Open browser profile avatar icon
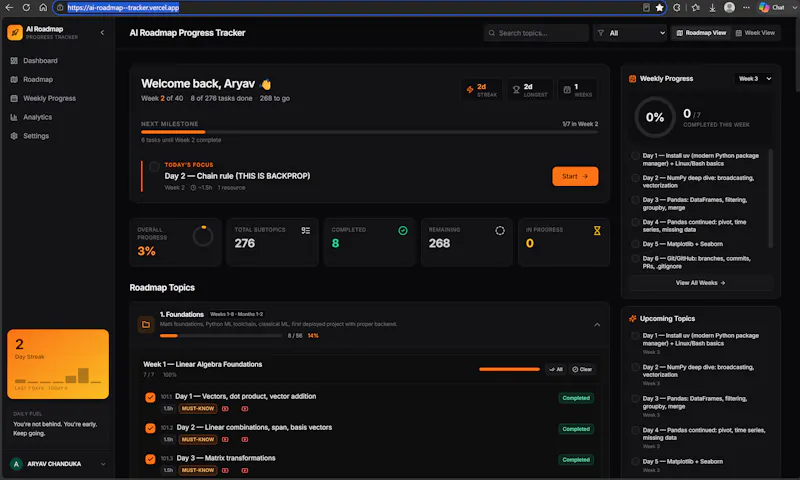Screen dimensions: 800x480 (x=730, y=8)
